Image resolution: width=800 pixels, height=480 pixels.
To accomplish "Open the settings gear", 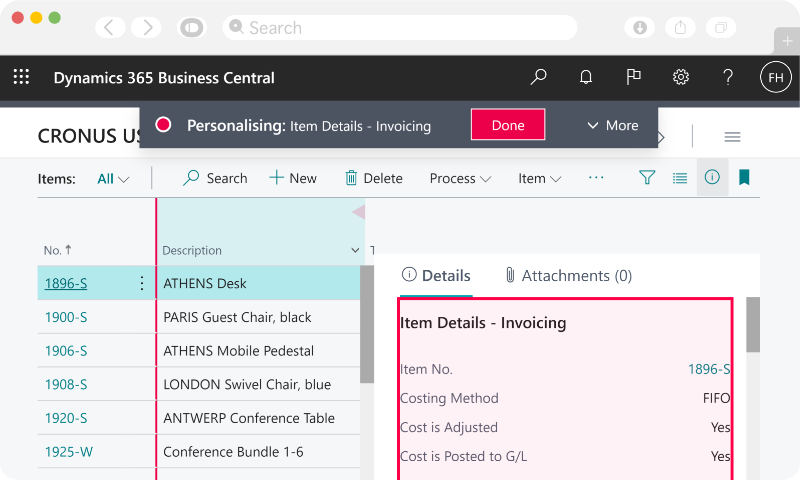I will coord(681,77).
